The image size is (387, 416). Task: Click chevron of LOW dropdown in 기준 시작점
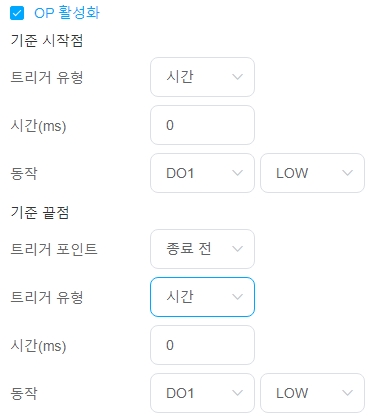[347, 173]
